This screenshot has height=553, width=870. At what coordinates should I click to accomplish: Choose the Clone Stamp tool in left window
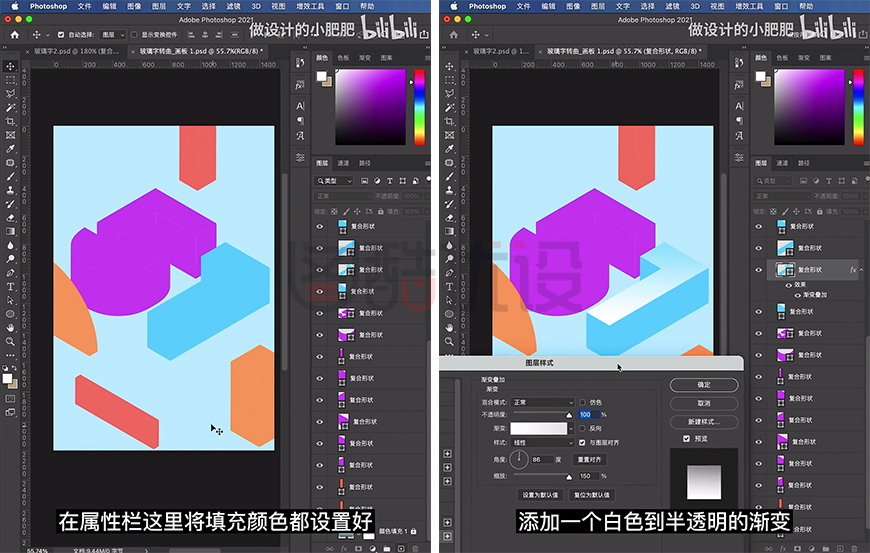pyautogui.click(x=10, y=190)
